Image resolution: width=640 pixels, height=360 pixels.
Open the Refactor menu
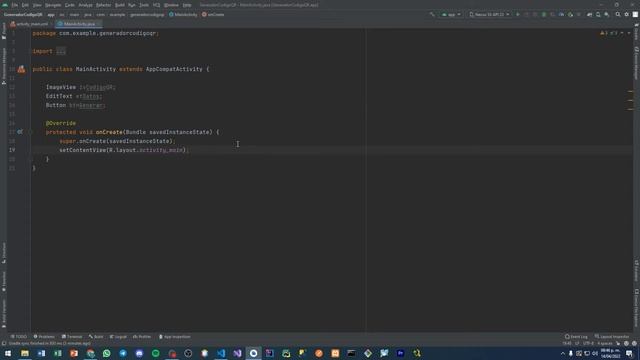tap(104, 5)
